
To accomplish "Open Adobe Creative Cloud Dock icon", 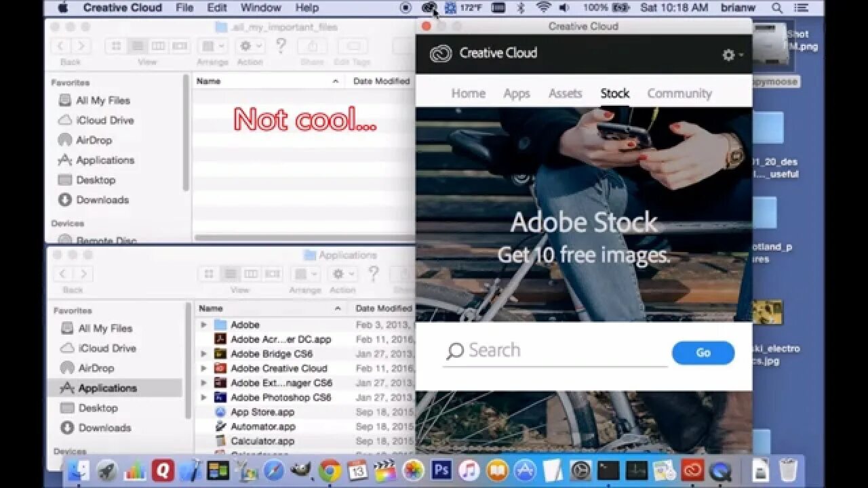I will [692, 470].
